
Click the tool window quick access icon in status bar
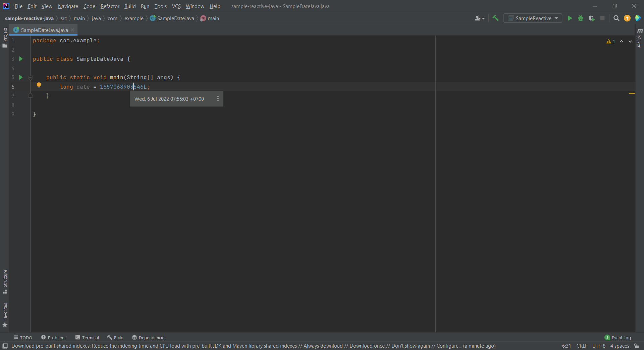5,346
